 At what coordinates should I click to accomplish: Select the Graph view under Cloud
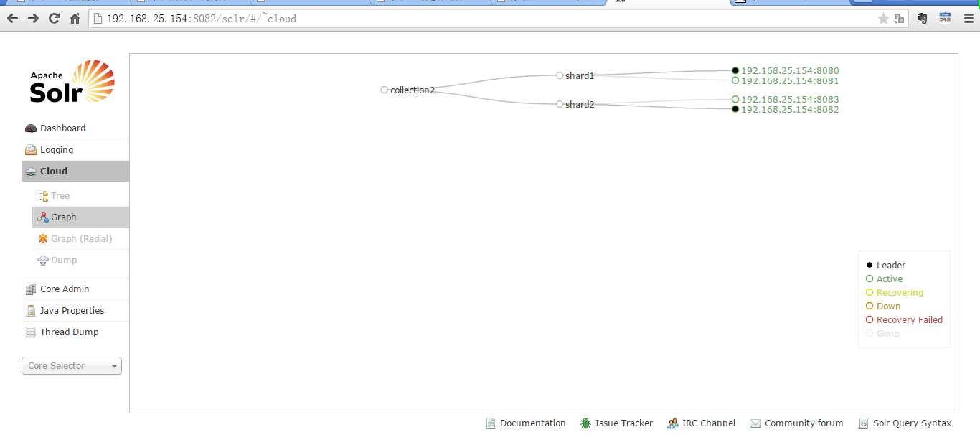click(x=80, y=217)
